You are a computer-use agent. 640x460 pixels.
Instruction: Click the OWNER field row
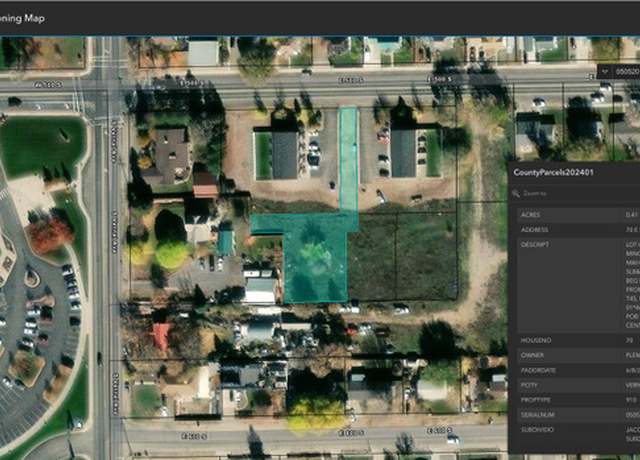(578, 355)
